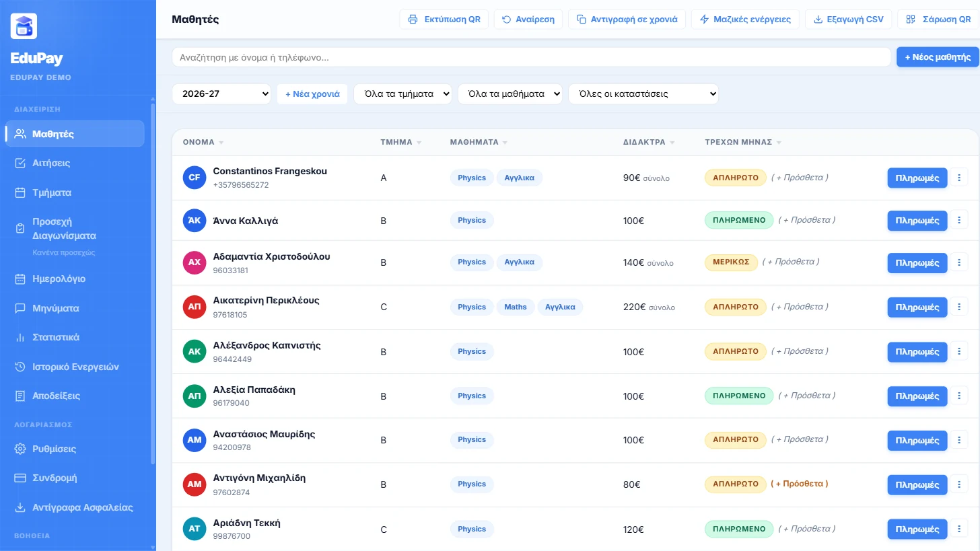The width and height of the screenshot is (980, 551).
Task: Toggle ΜΕΡΙΚΩΣ status for Αδαμαντία Χριστοδούλου
Action: (731, 262)
